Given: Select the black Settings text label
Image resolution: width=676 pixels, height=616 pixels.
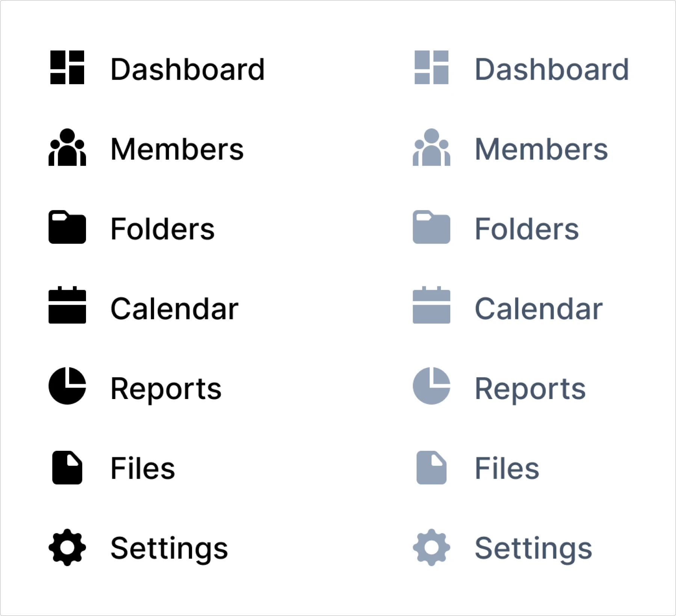Looking at the screenshot, I should pyautogui.click(x=169, y=549).
